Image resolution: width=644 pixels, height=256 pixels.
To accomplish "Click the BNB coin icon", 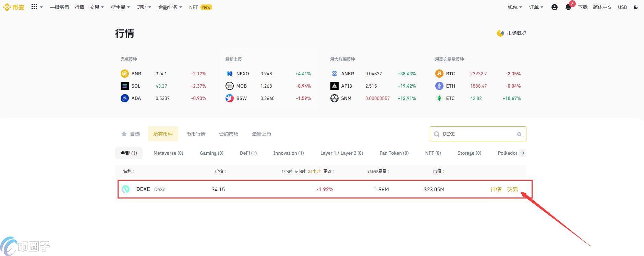I will coord(124,74).
